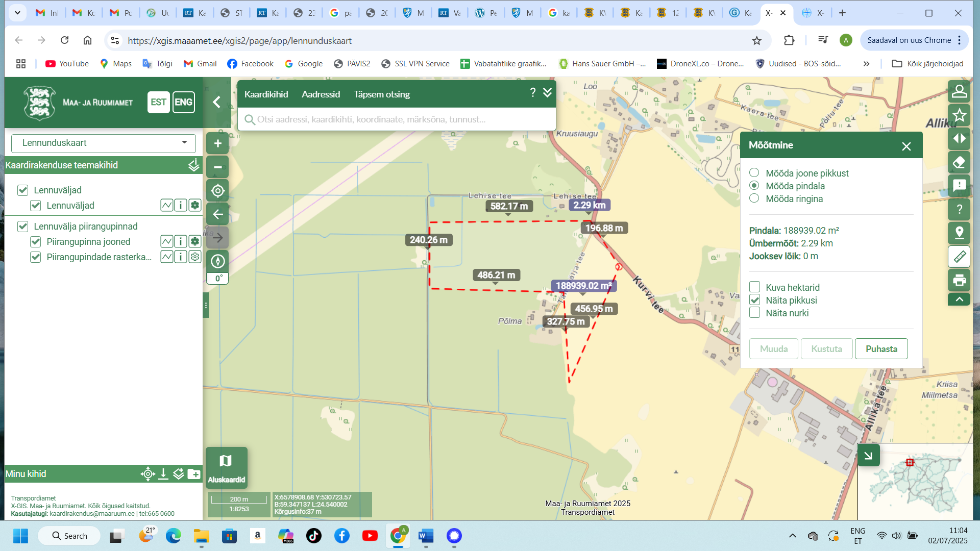This screenshot has height=551, width=980.
Task: Open settings for the Lennuväljad layer
Action: pos(195,206)
